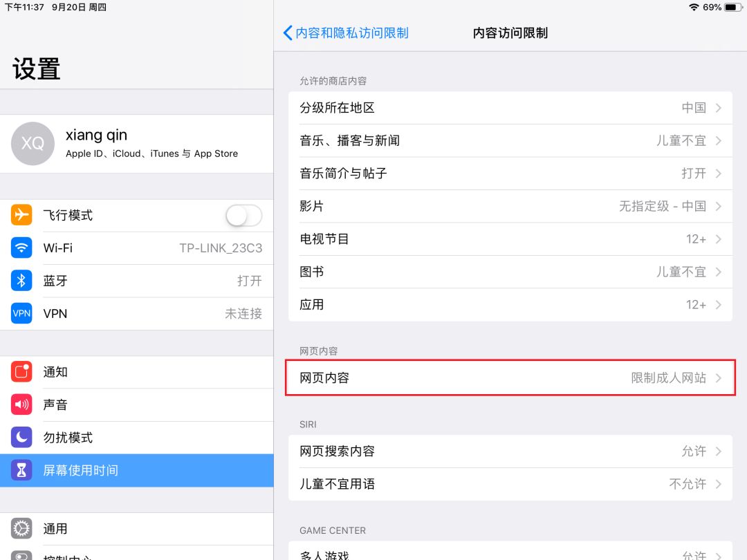Open the 影片 ratings chevron

pos(510,206)
